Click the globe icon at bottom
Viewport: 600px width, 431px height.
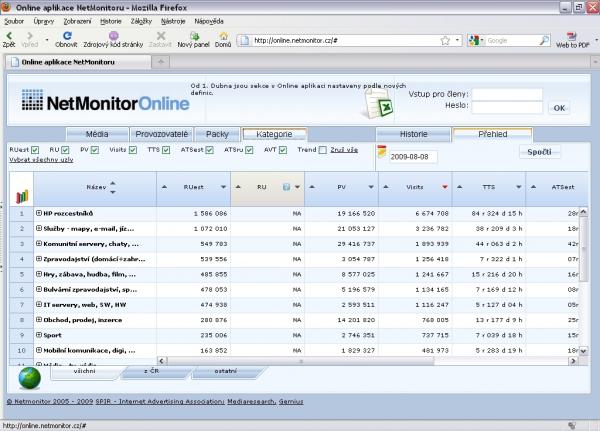click(29, 378)
